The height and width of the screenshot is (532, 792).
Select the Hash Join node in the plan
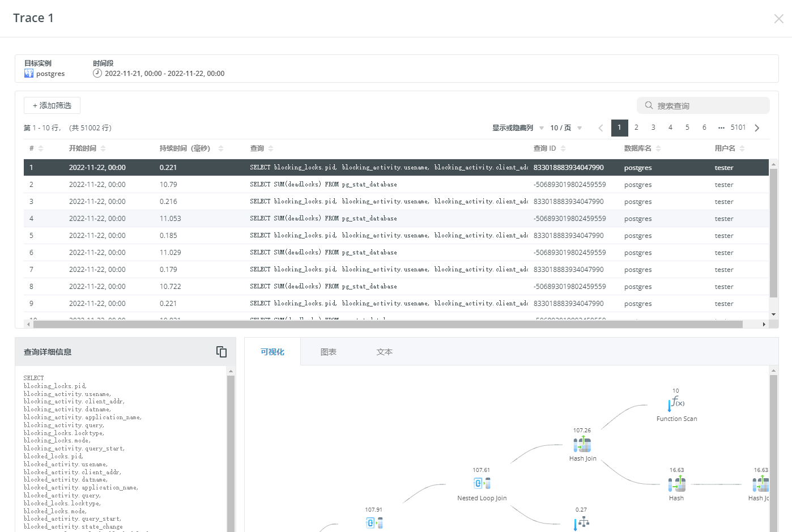[x=582, y=445]
